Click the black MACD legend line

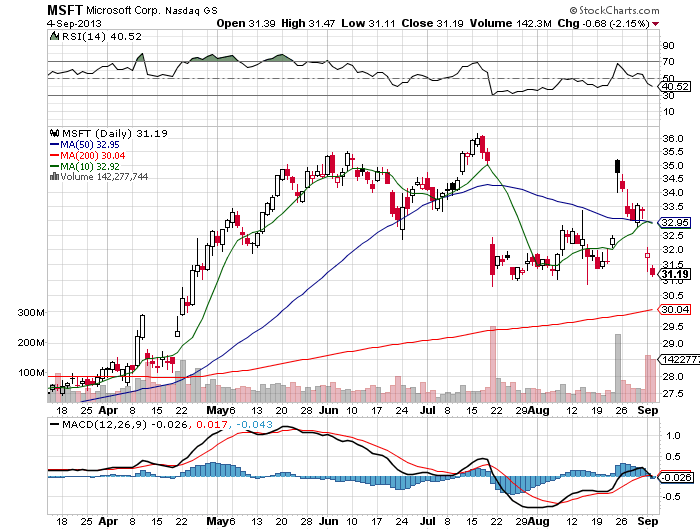click(54, 424)
